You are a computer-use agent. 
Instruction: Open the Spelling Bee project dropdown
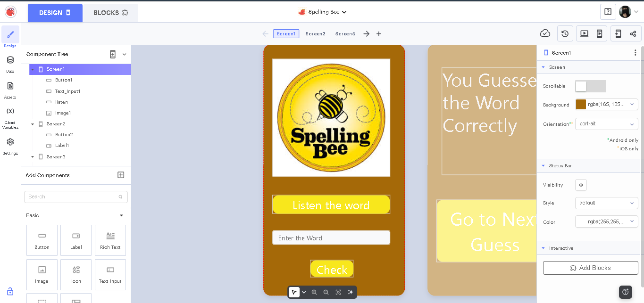[323, 12]
